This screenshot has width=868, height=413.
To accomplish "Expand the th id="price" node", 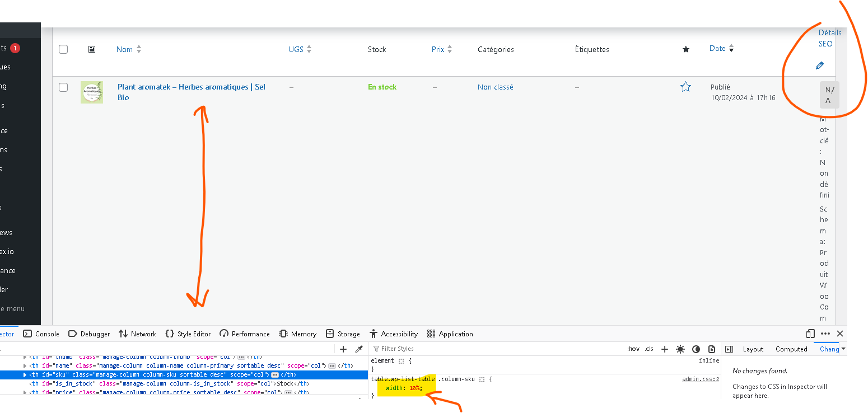I will (25, 393).
